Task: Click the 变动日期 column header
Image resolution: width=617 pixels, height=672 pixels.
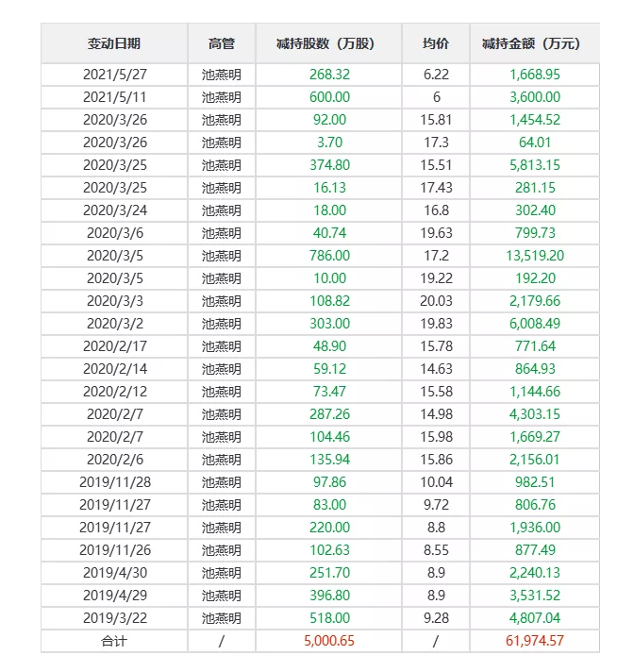Action: [x=113, y=43]
